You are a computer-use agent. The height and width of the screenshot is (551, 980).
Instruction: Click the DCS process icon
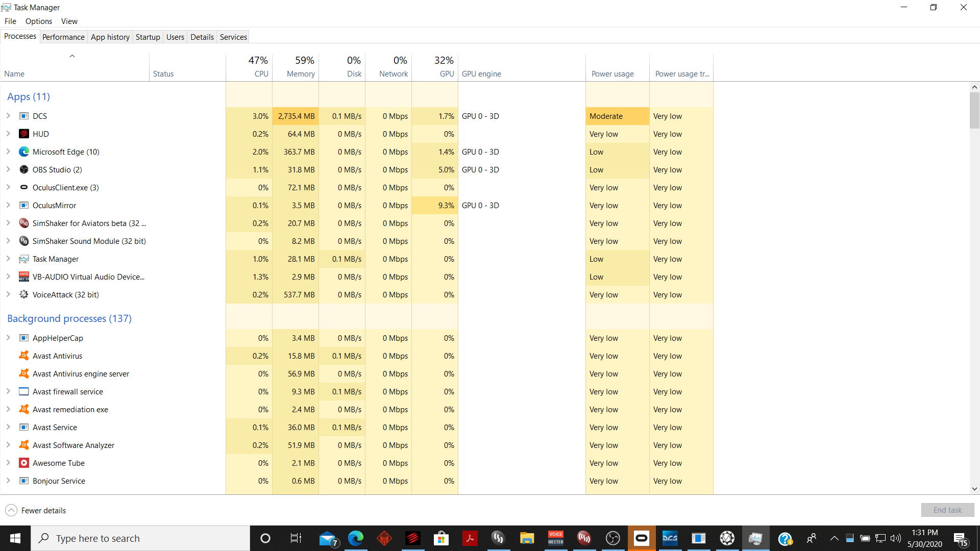pos(24,116)
